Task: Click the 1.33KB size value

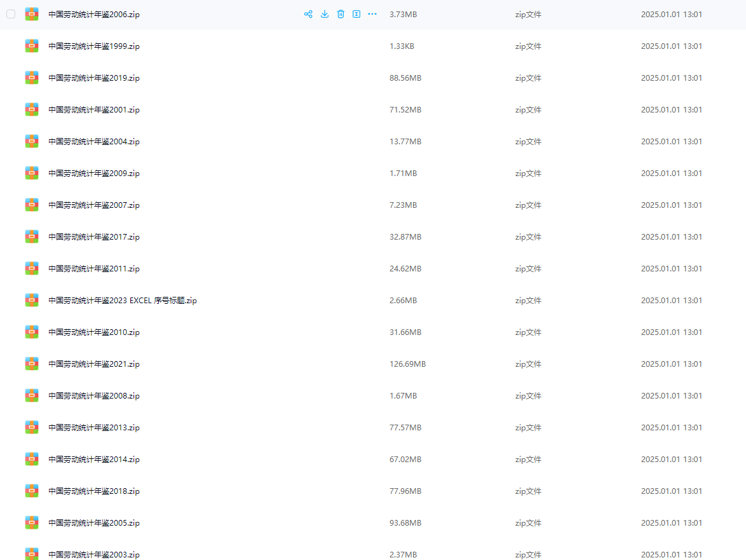Action: (402, 46)
